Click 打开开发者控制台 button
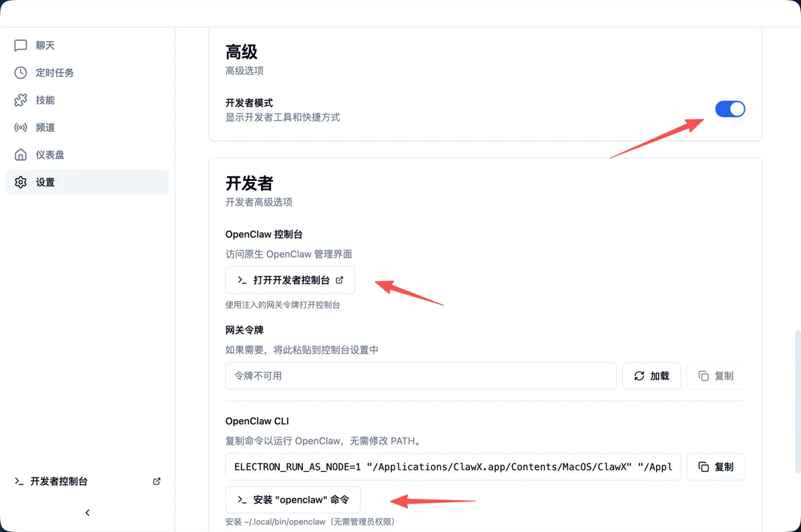 tap(290, 280)
